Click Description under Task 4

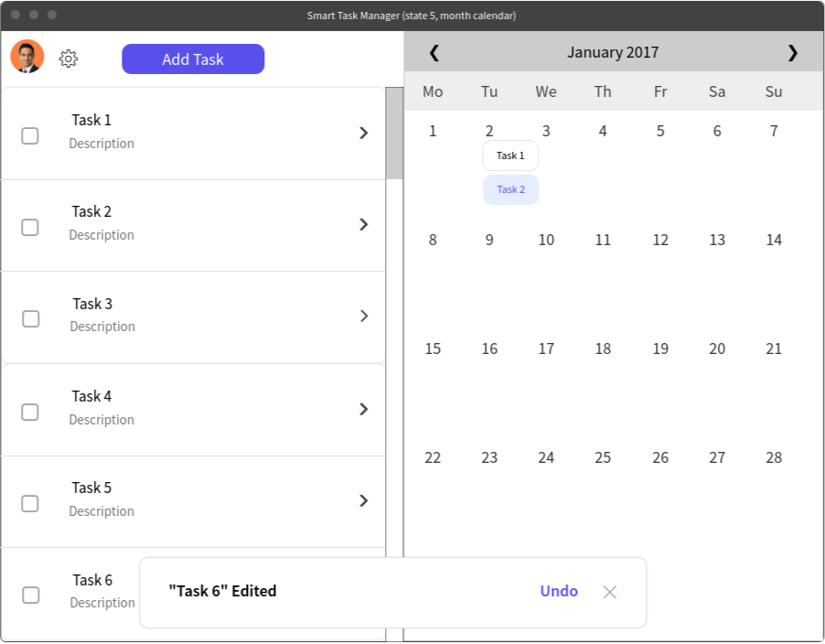point(102,420)
